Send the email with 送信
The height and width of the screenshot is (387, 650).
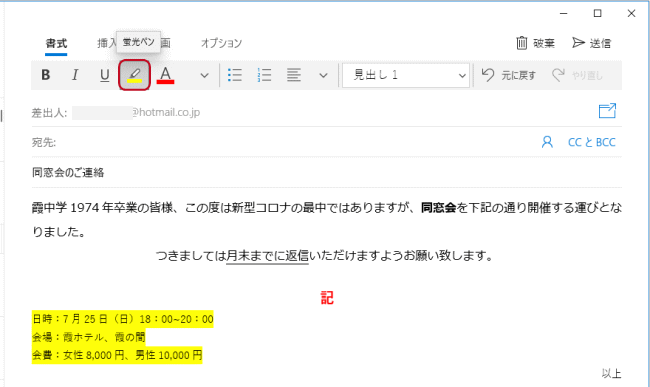click(x=592, y=43)
